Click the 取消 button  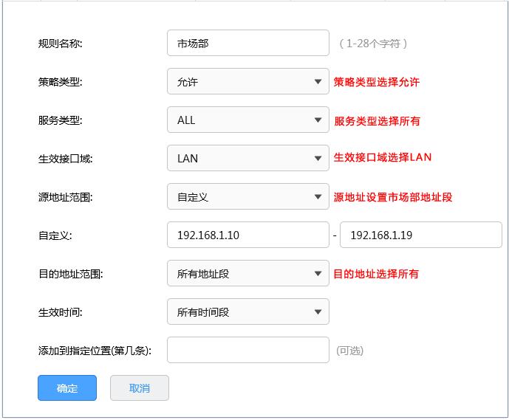tap(140, 388)
